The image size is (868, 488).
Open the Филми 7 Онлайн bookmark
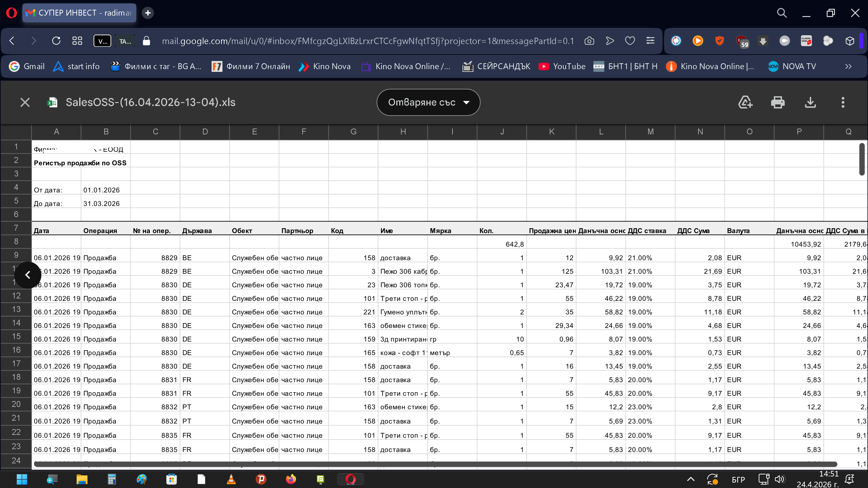pos(251,66)
